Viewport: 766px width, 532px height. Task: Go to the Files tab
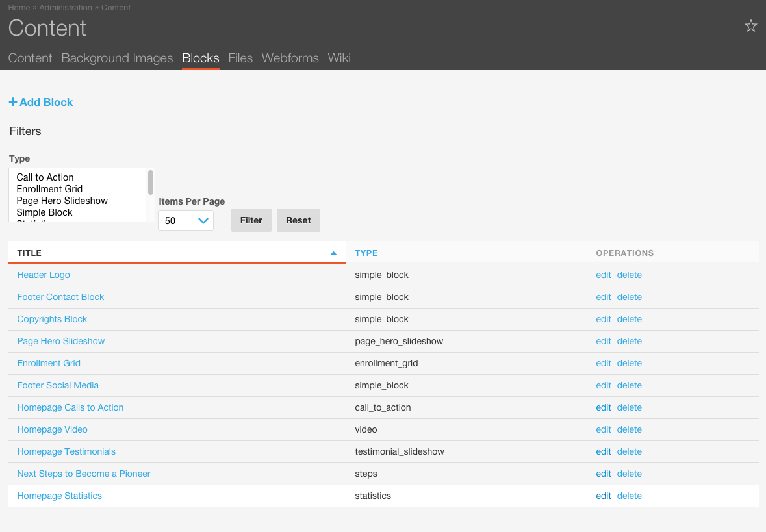coord(240,58)
